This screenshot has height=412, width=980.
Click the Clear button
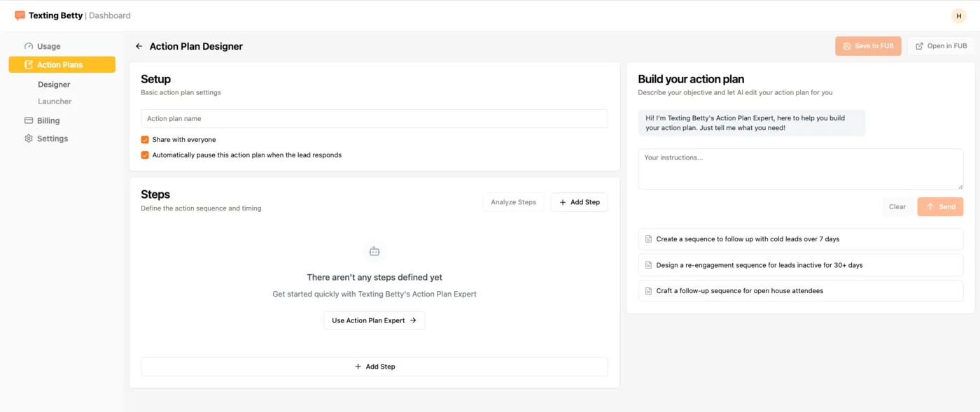[x=897, y=207]
